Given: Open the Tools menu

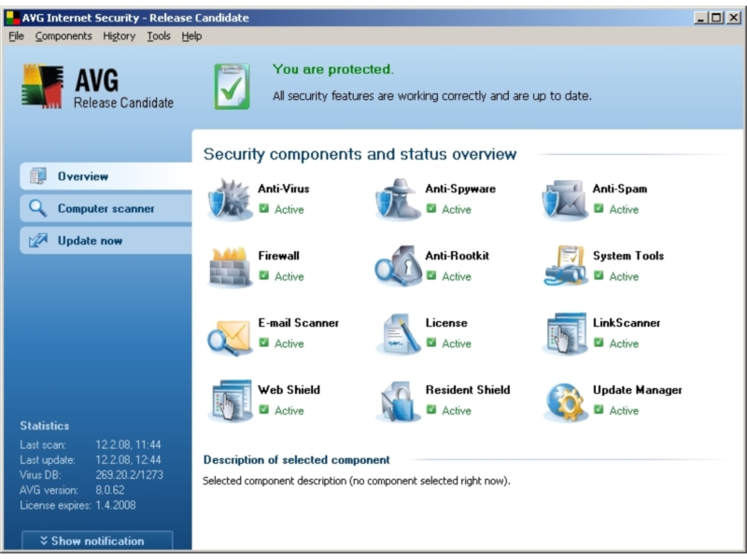Looking at the screenshot, I should tap(159, 36).
